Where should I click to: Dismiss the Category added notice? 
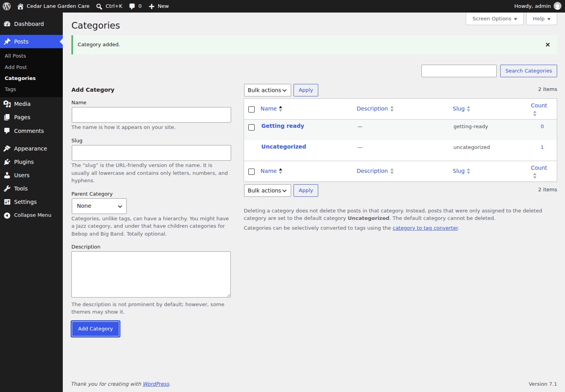548,45
